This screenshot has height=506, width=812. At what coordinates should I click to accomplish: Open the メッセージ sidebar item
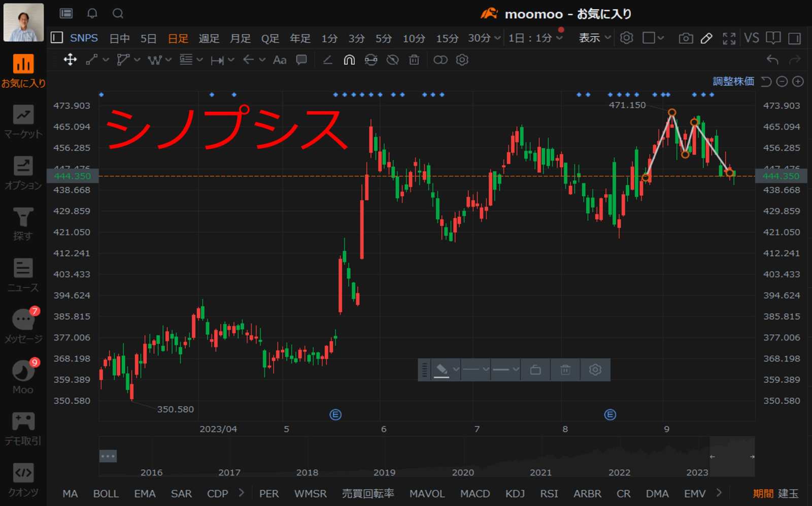(x=23, y=326)
